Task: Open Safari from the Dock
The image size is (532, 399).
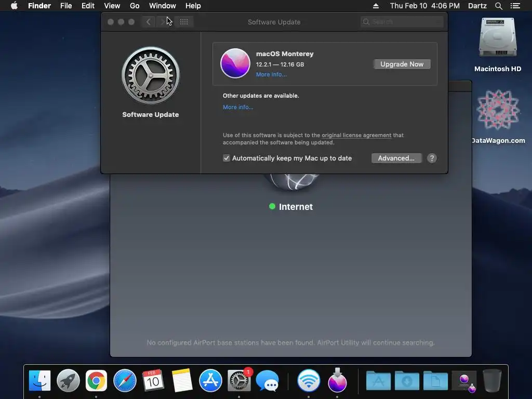Action: tap(125, 381)
